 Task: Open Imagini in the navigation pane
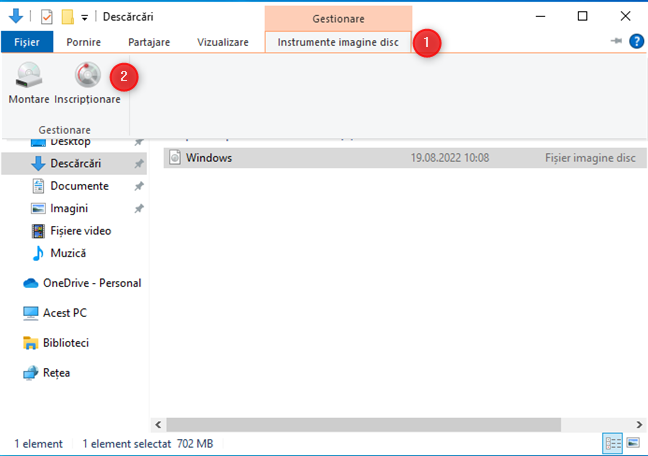coord(69,208)
